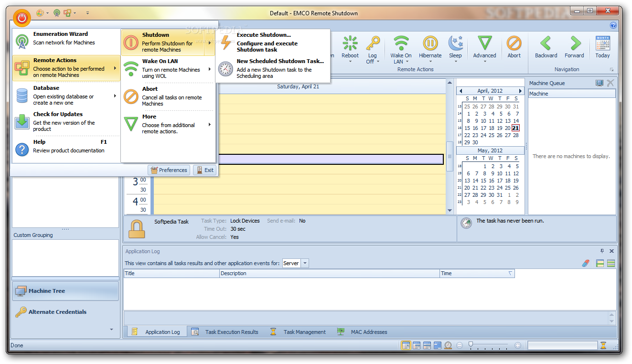The image size is (632, 364).
Task: Expand More remote actions submenu
Action: (168, 124)
